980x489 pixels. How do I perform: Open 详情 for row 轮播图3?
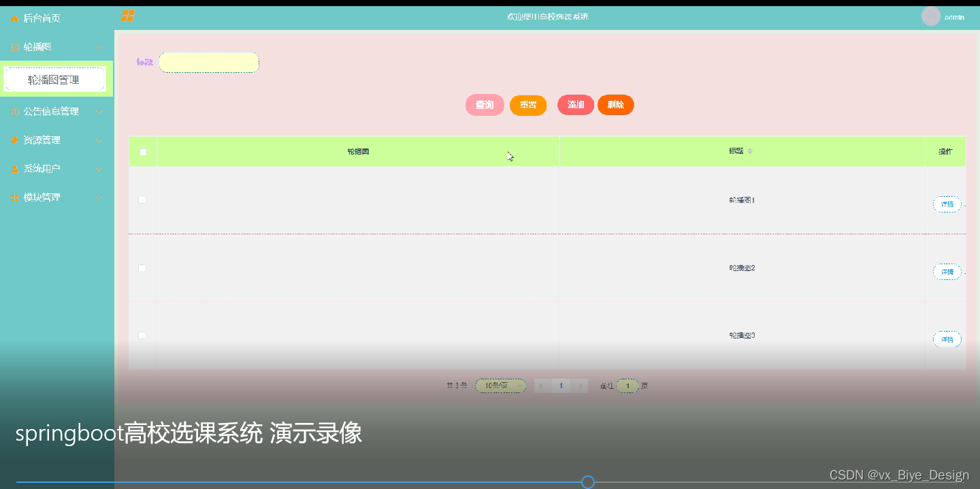(x=947, y=339)
